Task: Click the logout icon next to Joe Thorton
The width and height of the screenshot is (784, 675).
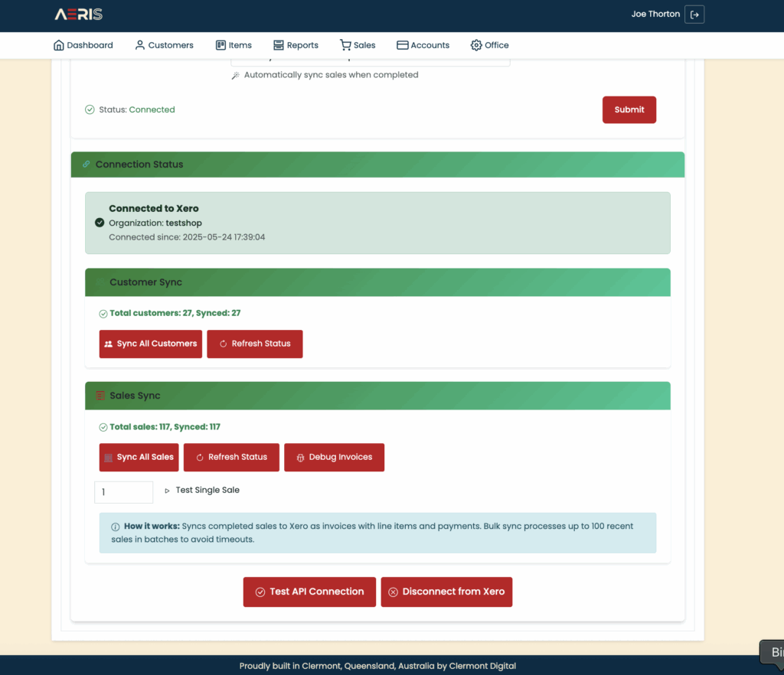Action: click(694, 15)
